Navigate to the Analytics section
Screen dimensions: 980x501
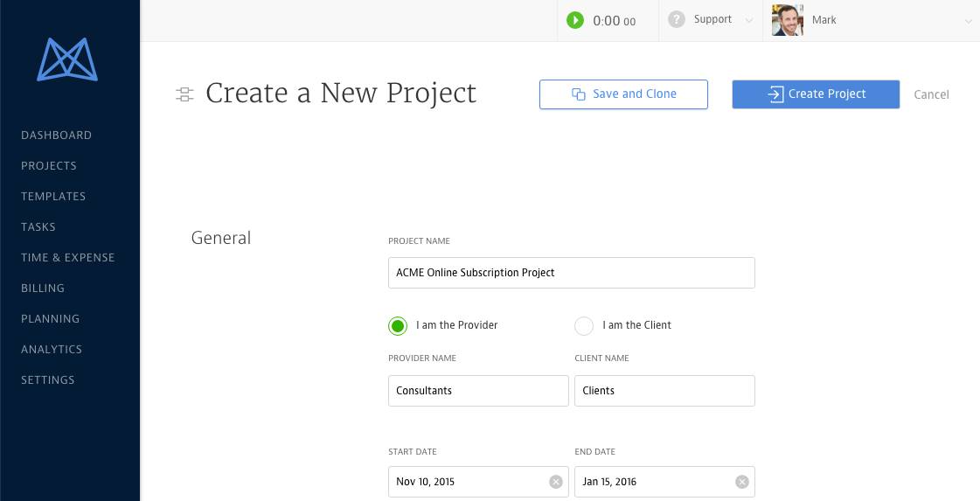(x=52, y=350)
